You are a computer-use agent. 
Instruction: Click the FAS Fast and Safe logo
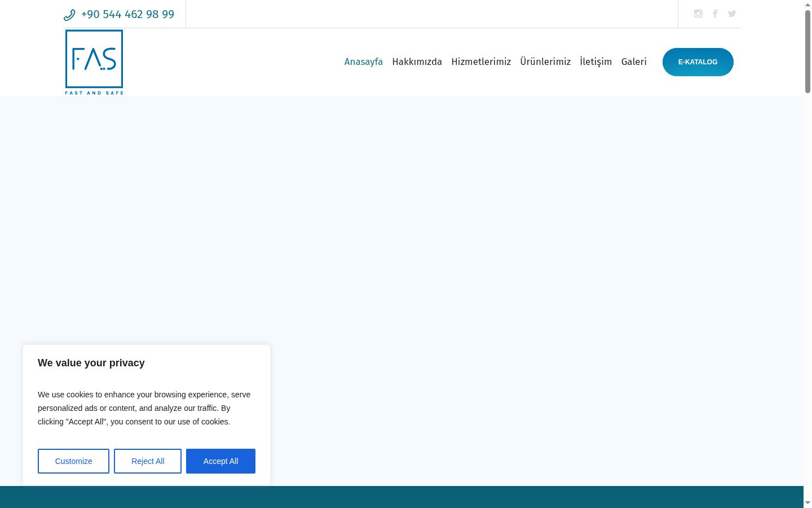(94, 62)
